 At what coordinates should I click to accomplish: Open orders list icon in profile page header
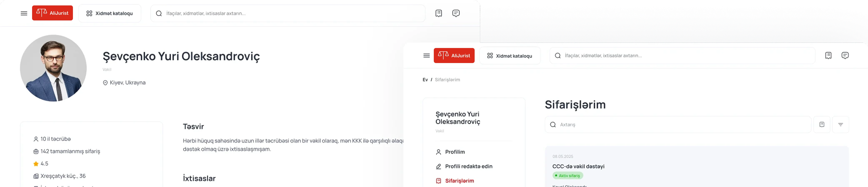click(438, 13)
